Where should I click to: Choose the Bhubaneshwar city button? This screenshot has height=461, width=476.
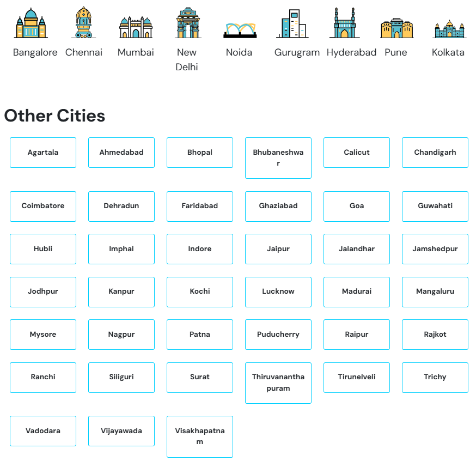point(278,158)
